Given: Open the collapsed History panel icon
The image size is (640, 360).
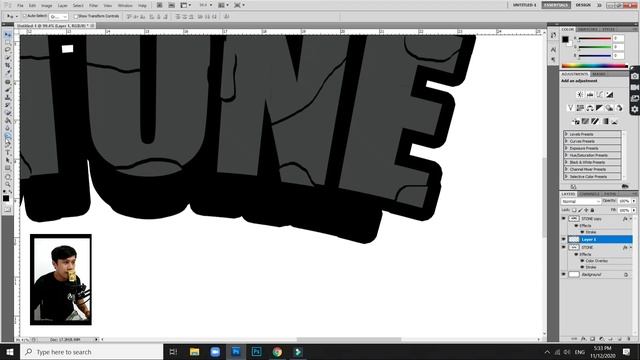Looking at the screenshot, I should point(553,36).
